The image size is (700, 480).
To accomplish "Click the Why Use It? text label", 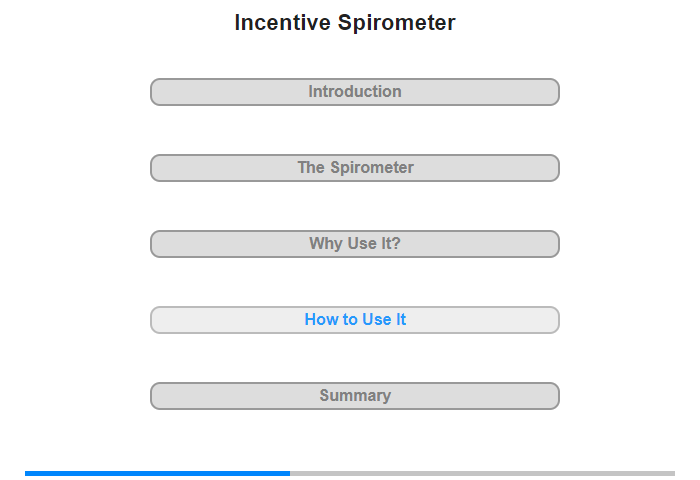I will coord(355,244).
